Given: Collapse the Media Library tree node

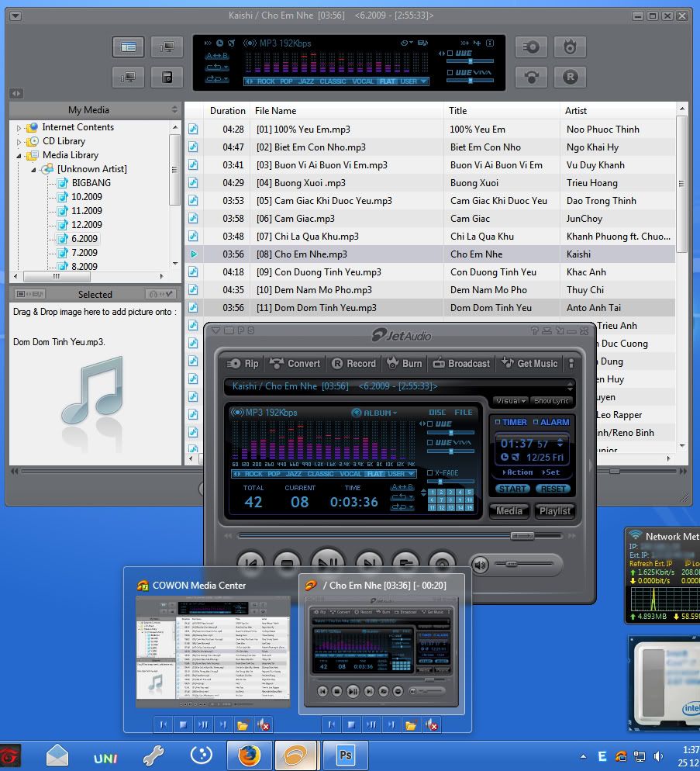Looking at the screenshot, I should pyautogui.click(x=19, y=155).
